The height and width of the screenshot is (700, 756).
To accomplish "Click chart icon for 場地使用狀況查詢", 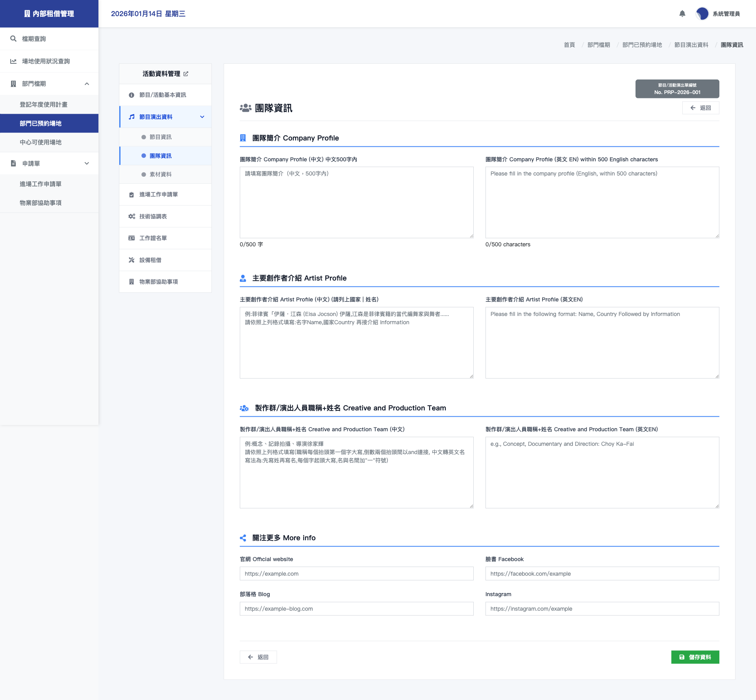I will [13, 61].
